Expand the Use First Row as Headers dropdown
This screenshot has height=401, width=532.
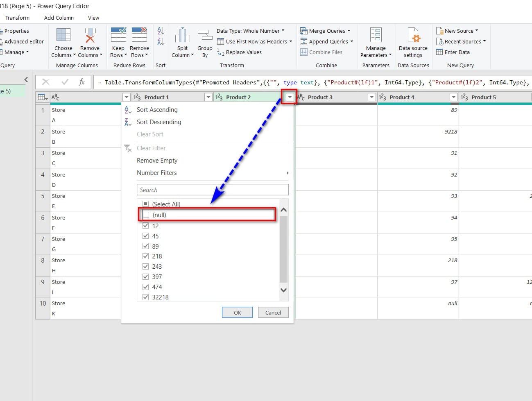pos(254,41)
